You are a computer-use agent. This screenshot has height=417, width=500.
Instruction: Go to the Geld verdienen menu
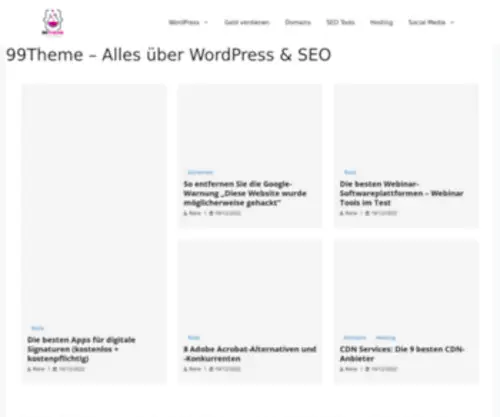coord(247,22)
